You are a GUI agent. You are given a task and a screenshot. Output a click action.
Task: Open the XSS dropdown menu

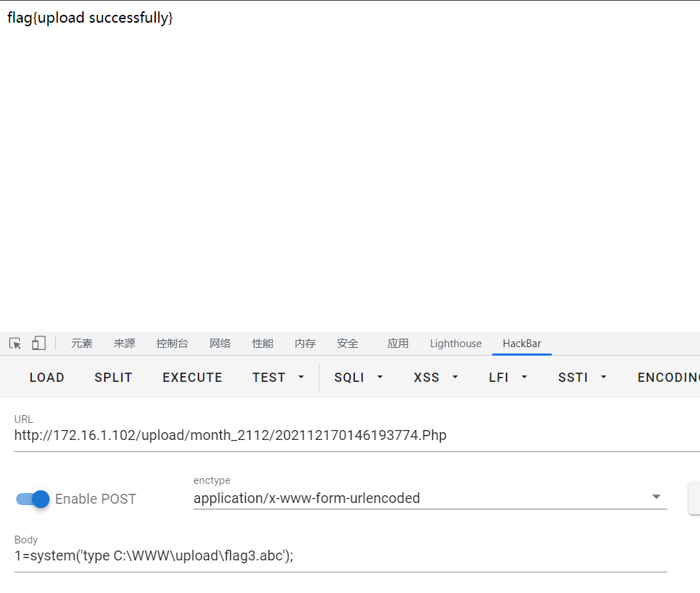(x=436, y=378)
